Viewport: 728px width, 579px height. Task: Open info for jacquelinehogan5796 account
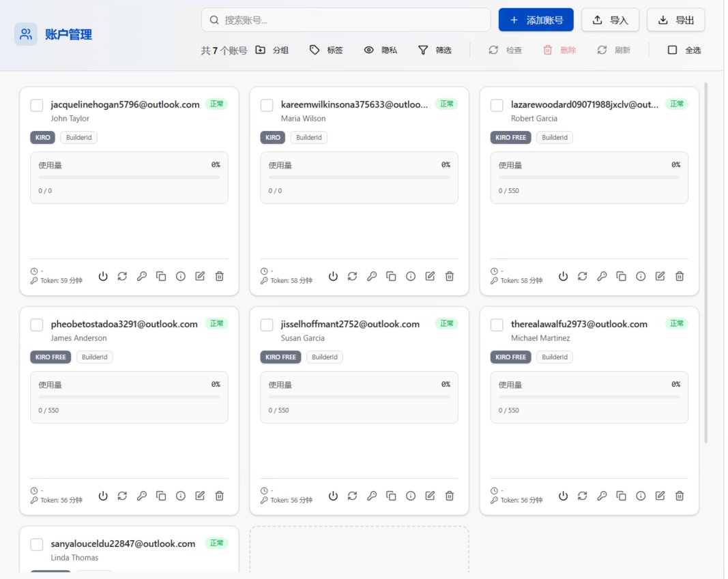coord(181,276)
